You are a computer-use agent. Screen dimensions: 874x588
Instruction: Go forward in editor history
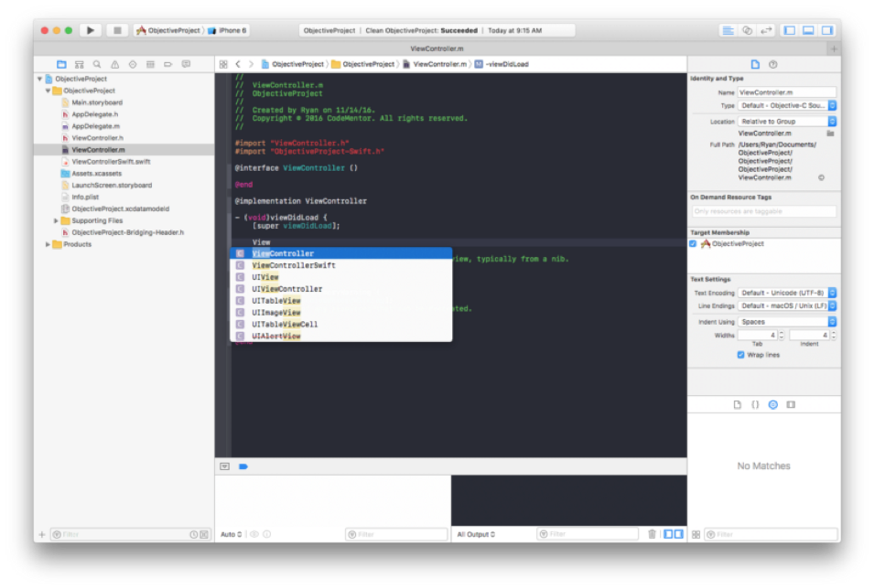[x=251, y=65]
